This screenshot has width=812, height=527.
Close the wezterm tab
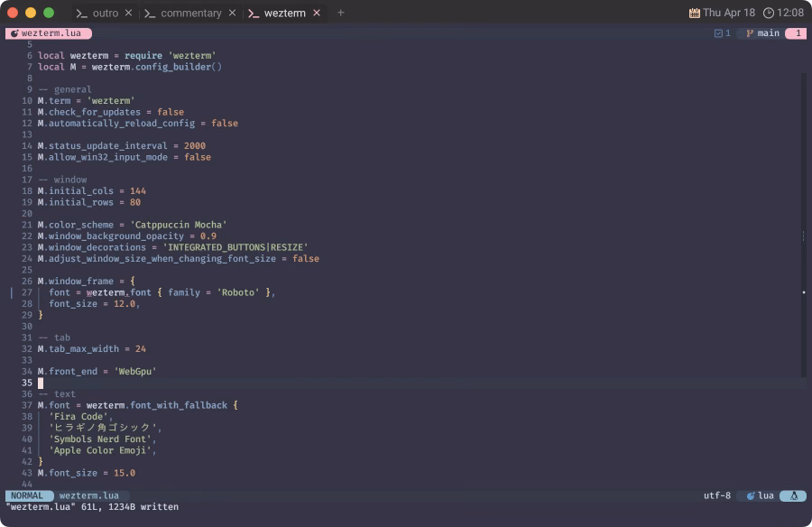click(317, 13)
